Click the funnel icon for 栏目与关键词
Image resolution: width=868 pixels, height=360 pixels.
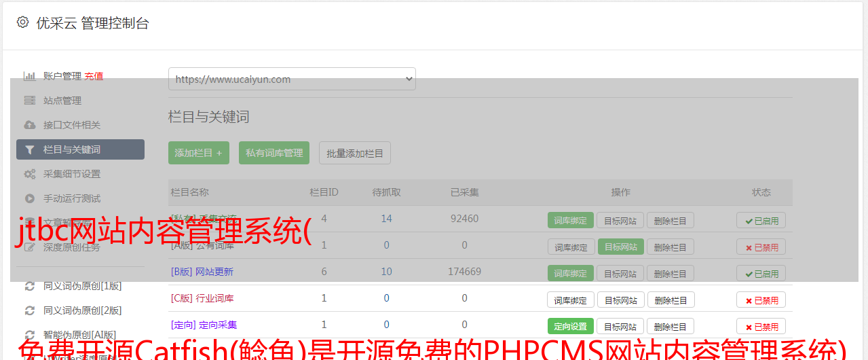click(x=29, y=149)
